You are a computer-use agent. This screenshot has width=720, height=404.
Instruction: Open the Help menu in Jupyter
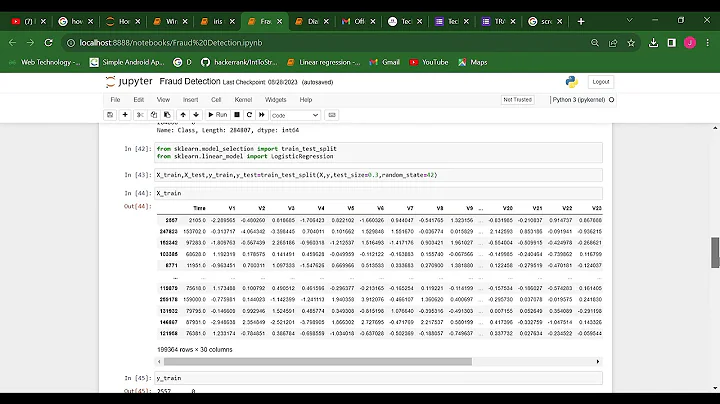click(306, 100)
